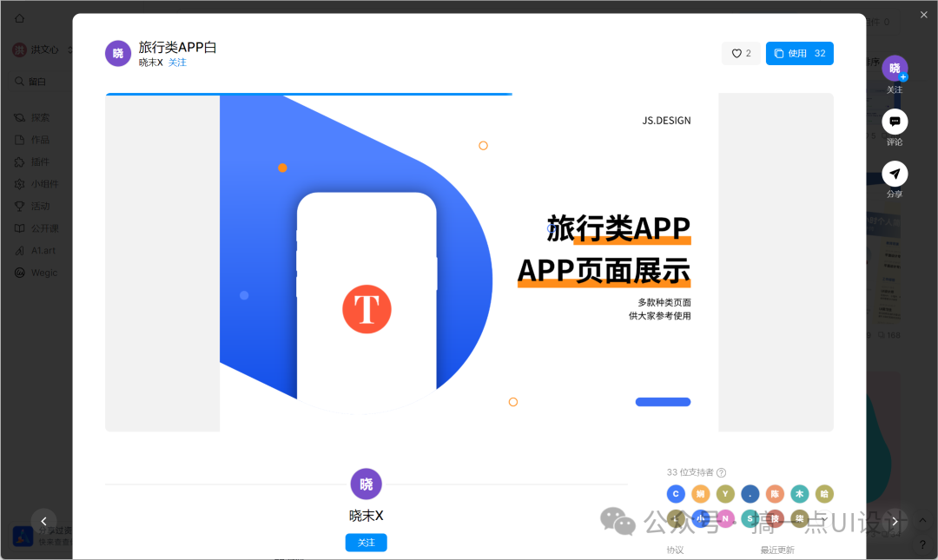This screenshot has height=560, width=938.
Task: Open the 评论 comment bubble icon
Action: coord(895,122)
